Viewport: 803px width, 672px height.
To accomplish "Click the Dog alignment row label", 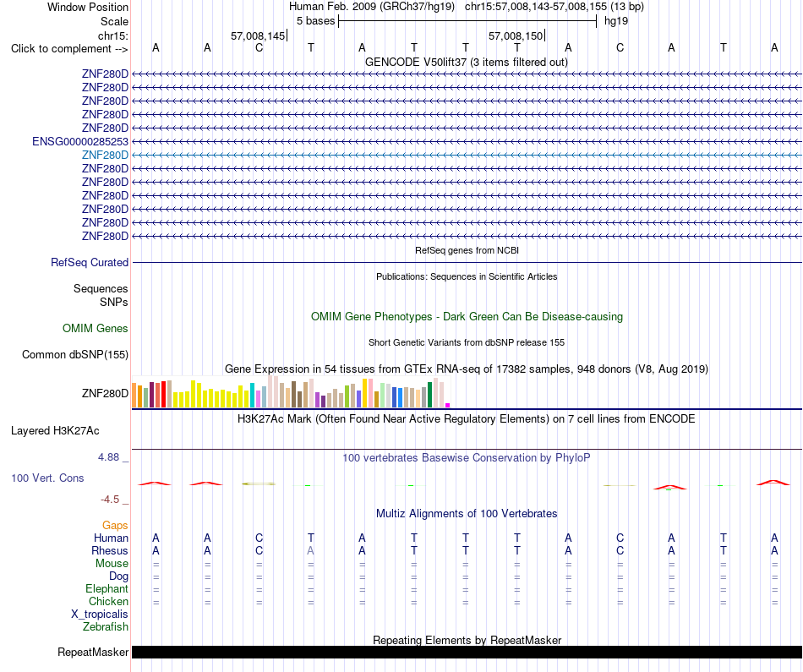I will pyautogui.click(x=118, y=576).
